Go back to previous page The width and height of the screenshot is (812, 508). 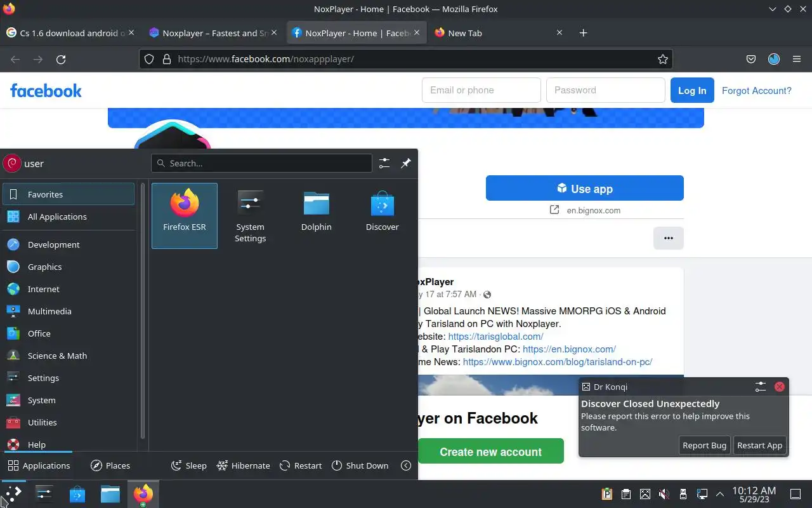click(15, 59)
